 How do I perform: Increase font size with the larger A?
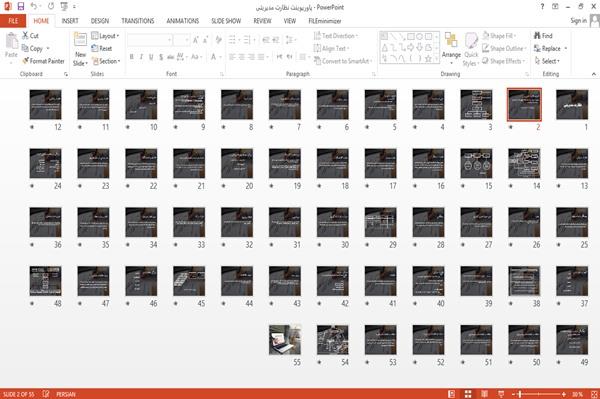196,40
